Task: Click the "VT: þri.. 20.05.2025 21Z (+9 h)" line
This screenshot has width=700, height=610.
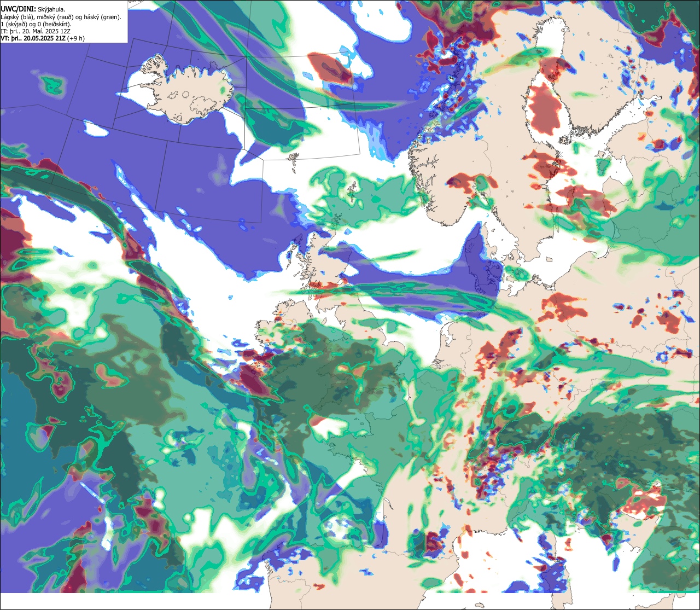Action: [42, 38]
